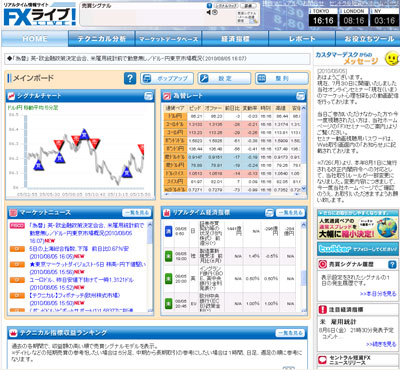Click the 注目経済指標 exclamation icon

323,310
